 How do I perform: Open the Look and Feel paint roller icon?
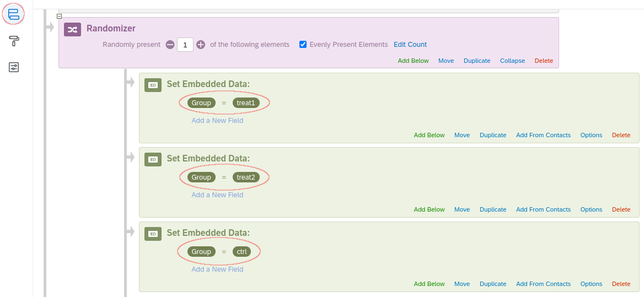(x=14, y=41)
